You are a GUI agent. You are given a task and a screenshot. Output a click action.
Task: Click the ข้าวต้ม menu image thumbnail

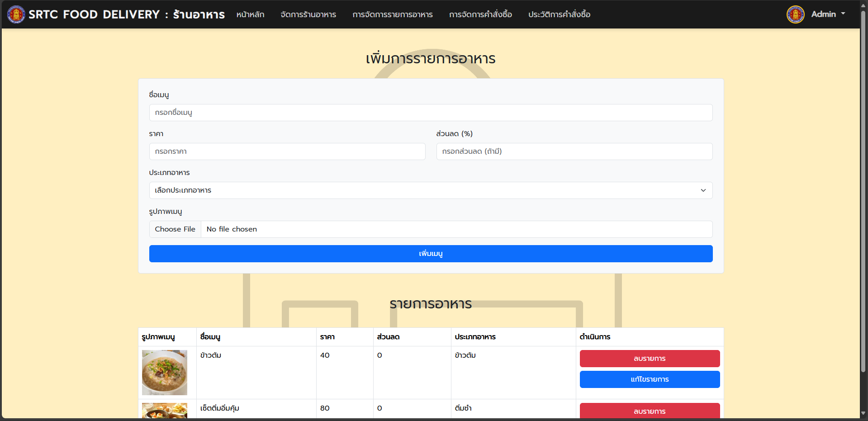tap(165, 373)
